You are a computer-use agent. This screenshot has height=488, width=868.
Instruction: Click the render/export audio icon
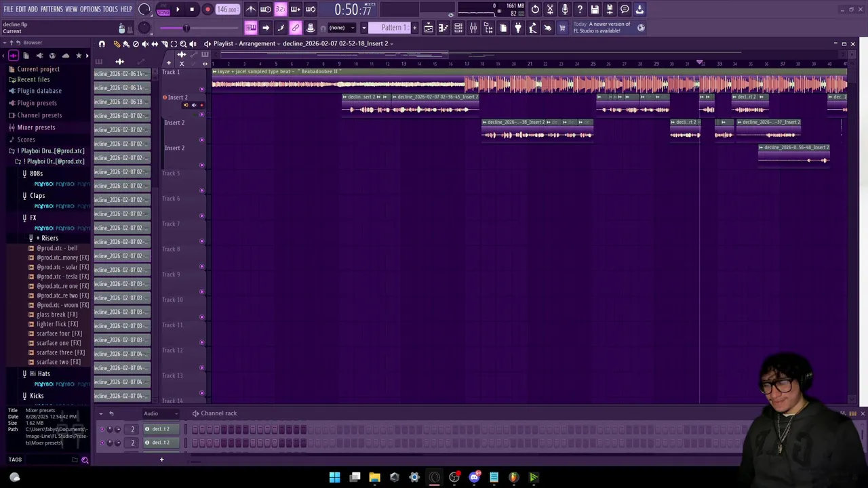(610, 9)
